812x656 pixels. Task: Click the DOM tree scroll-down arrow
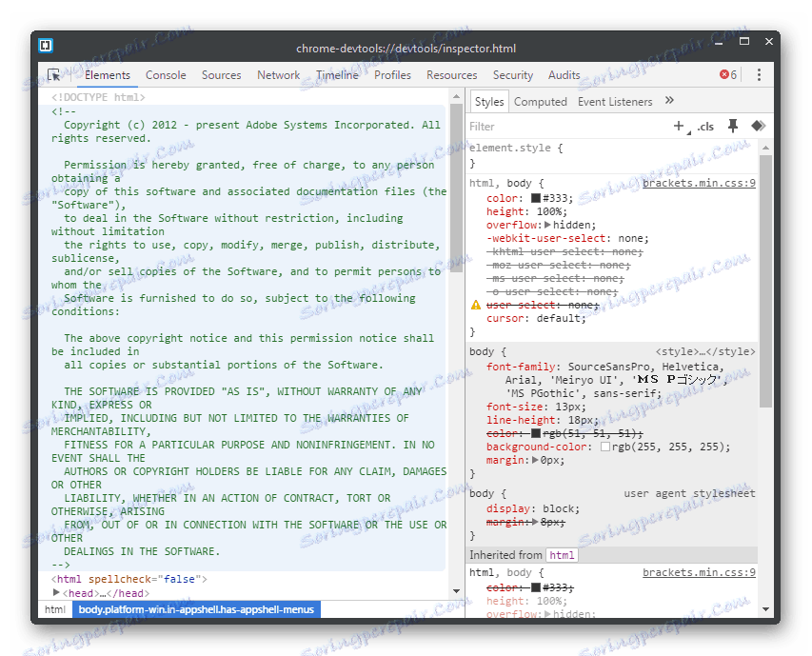point(456,590)
